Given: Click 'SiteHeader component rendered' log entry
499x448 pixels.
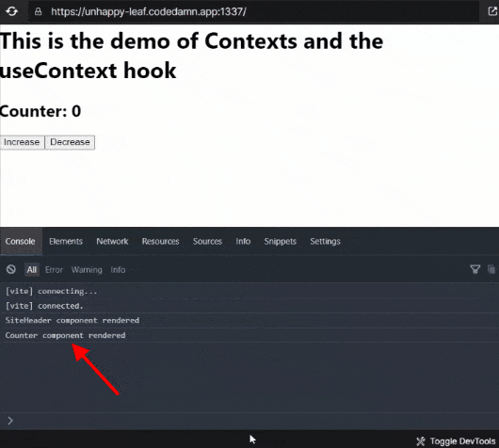Looking at the screenshot, I should (x=249, y=320).
